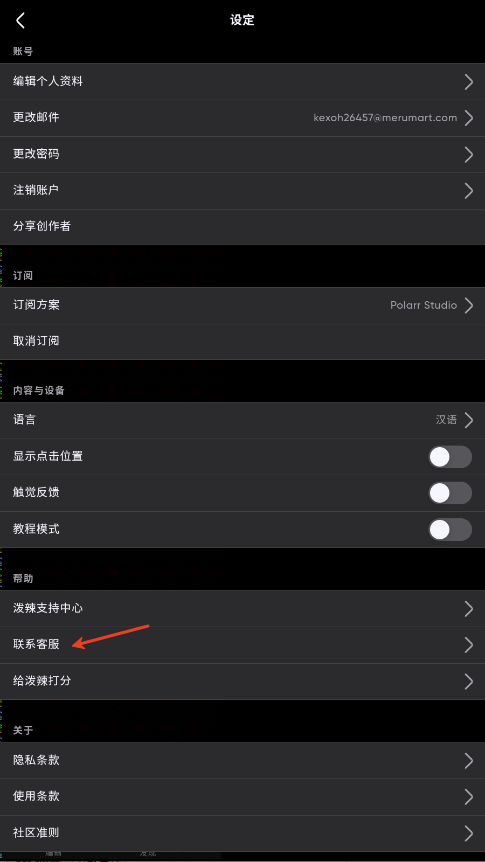The height and width of the screenshot is (862, 485).
Task: Expand the 使用条款 chevron
Action: (x=469, y=797)
